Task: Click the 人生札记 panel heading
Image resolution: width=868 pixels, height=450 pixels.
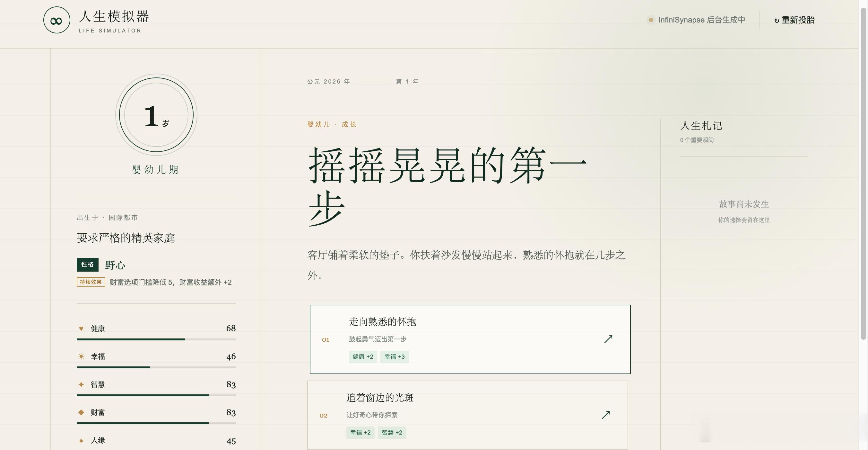Action: pos(701,126)
